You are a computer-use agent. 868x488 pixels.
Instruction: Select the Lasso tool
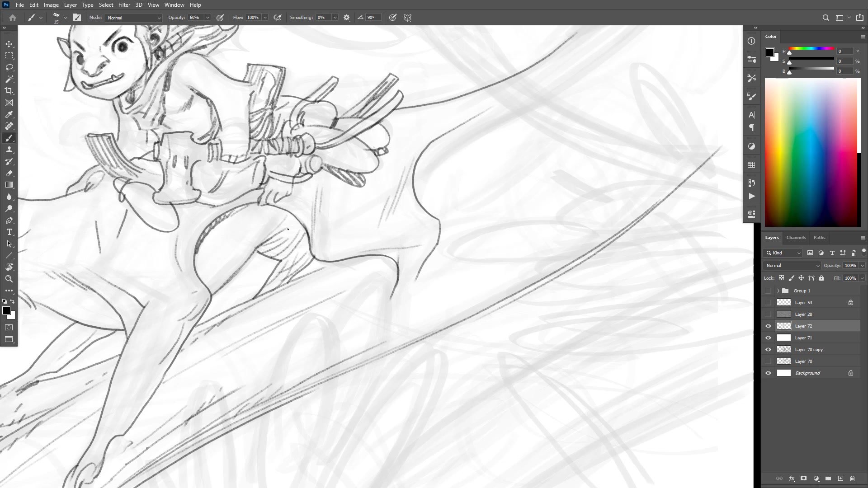(x=9, y=67)
